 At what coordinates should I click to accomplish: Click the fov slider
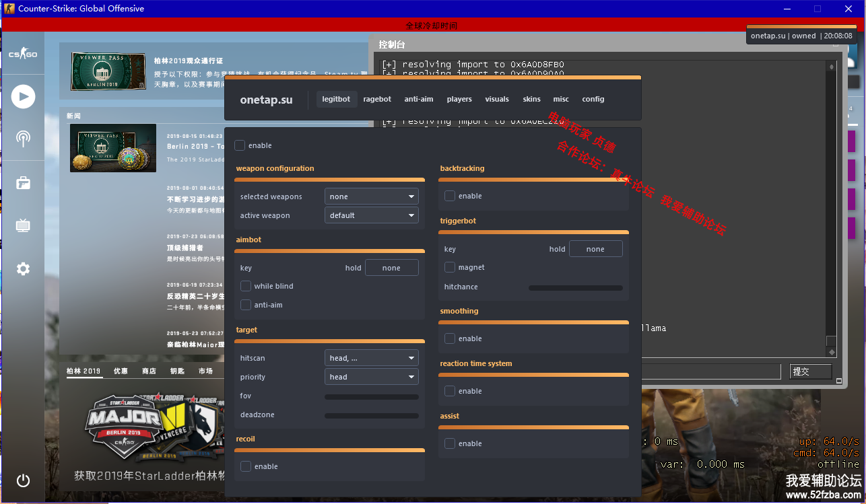click(372, 397)
